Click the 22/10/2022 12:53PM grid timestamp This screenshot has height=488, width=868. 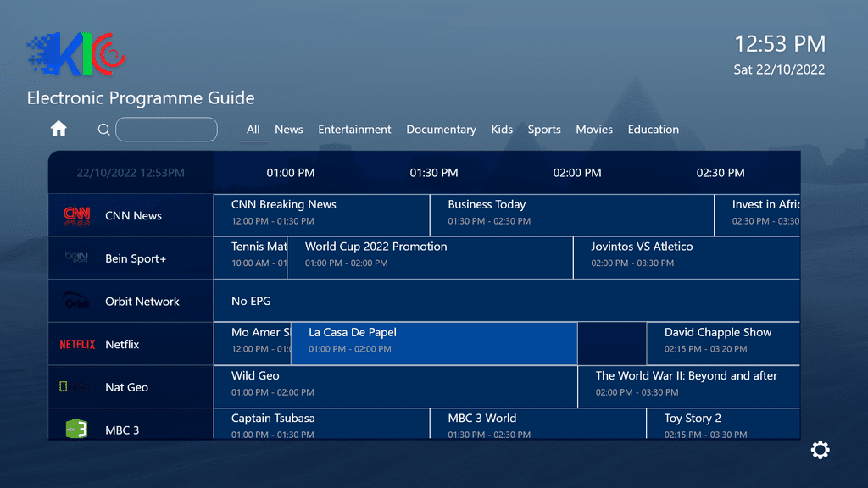click(x=131, y=173)
